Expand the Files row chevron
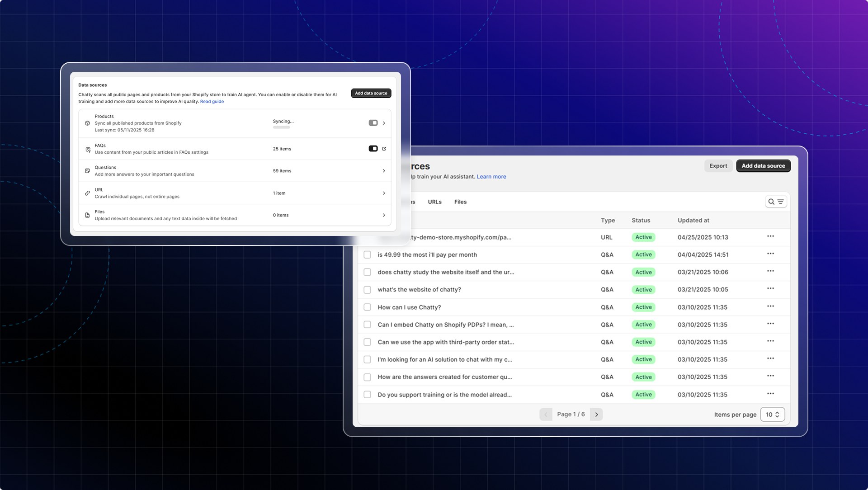This screenshot has height=490, width=868. [x=384, y=215]
